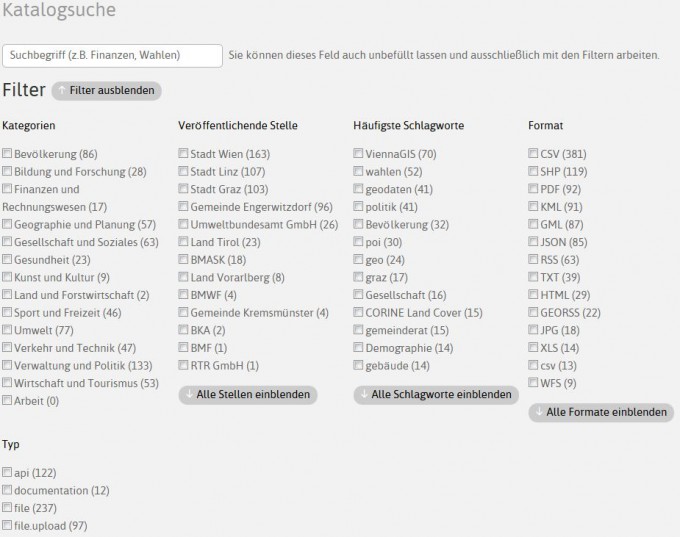Tick the documentation (12) type checkbox
680x537 pixels.
coord(7,490)
